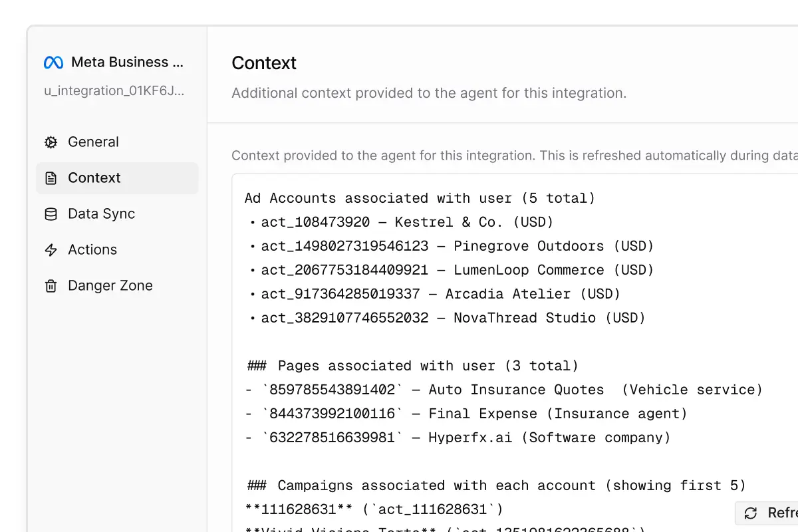The width and height of the screenshot is (798, 532).
Task: Click the Hyperfx.ai page line
Action: pyautogui.click(x=458, y=438)
